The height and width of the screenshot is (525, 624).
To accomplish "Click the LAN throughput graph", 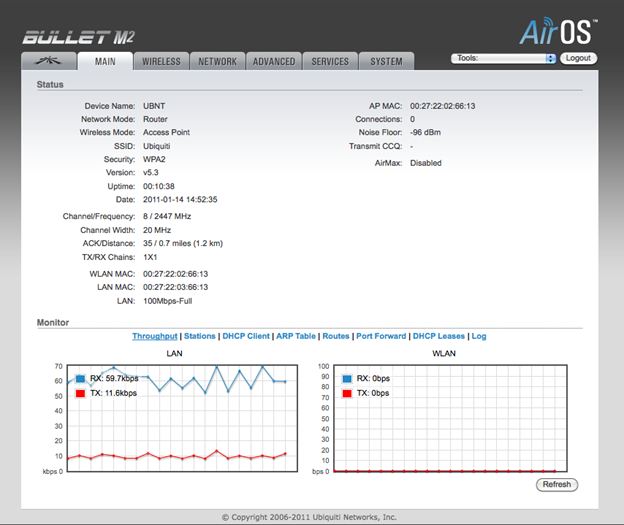I will tap(182, 418).
